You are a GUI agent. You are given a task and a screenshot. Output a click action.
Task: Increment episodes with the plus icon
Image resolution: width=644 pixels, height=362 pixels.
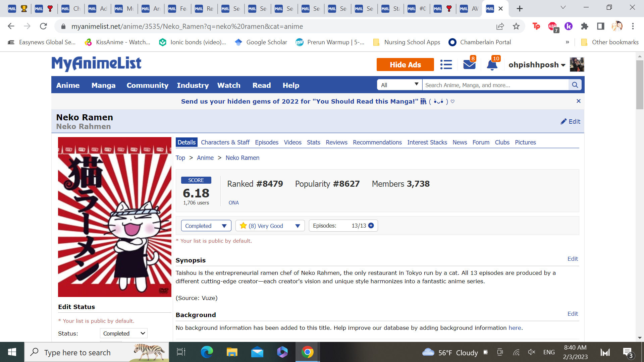[371, 226]
